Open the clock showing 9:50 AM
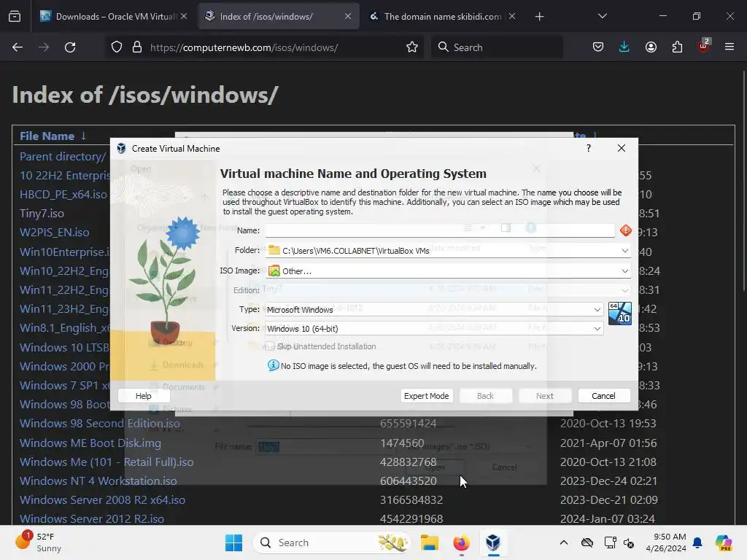 pyautogui.click(x=666, y=542)
